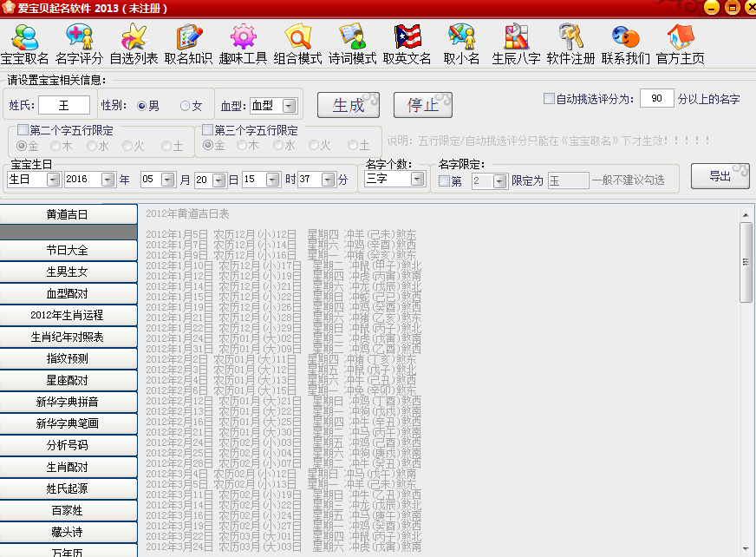Open the minute 37 dropdown
Screen dimensions: 756x557
pos(329,180)
